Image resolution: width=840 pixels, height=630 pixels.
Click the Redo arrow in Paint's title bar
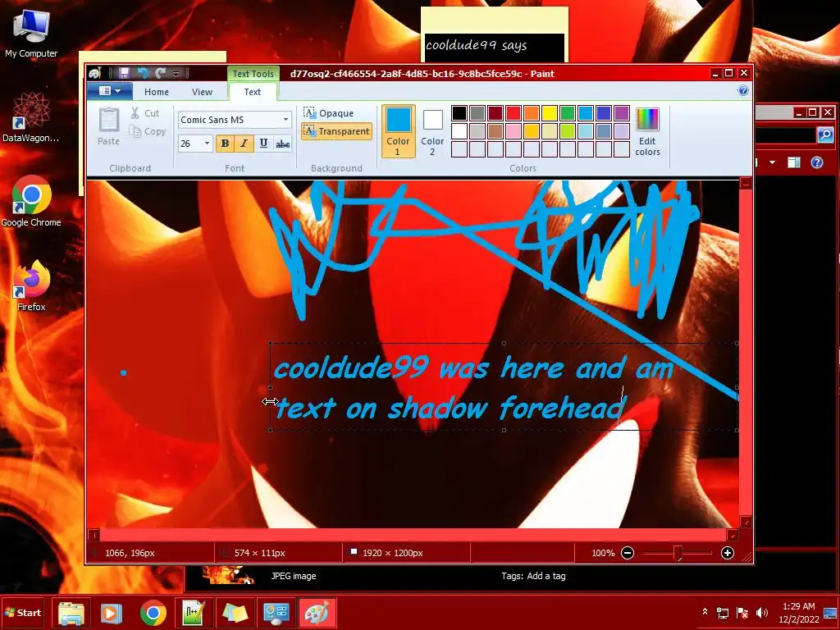(160, 73)
